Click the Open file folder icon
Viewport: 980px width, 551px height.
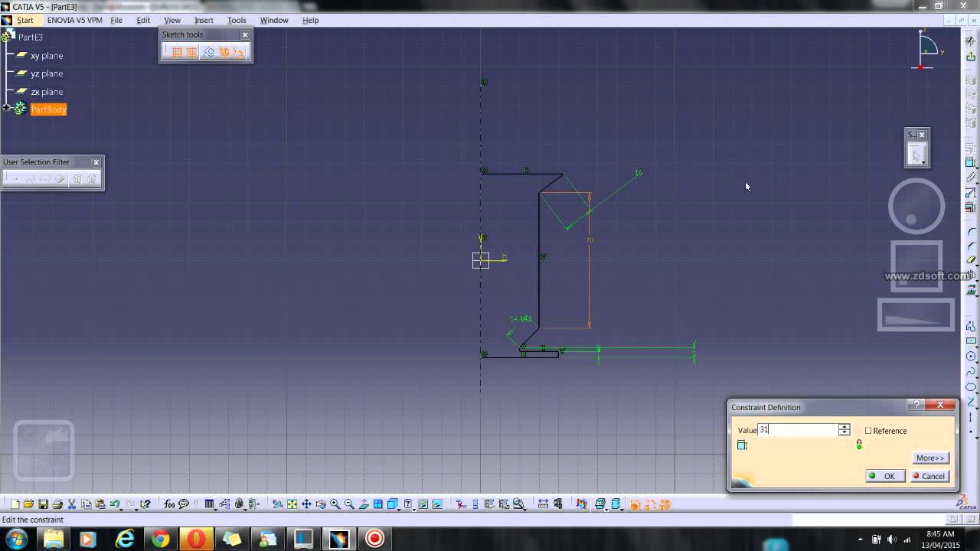click(28, 504)
